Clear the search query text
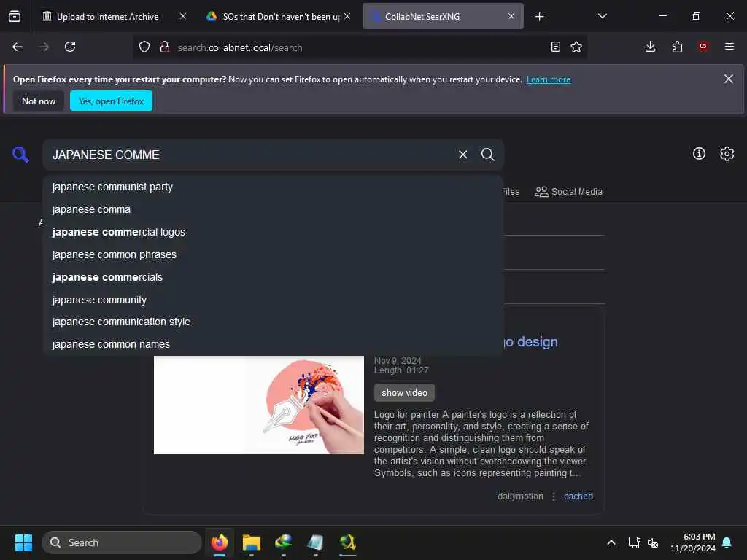Viewport: 747px width, 560px height. pos(462,155)
